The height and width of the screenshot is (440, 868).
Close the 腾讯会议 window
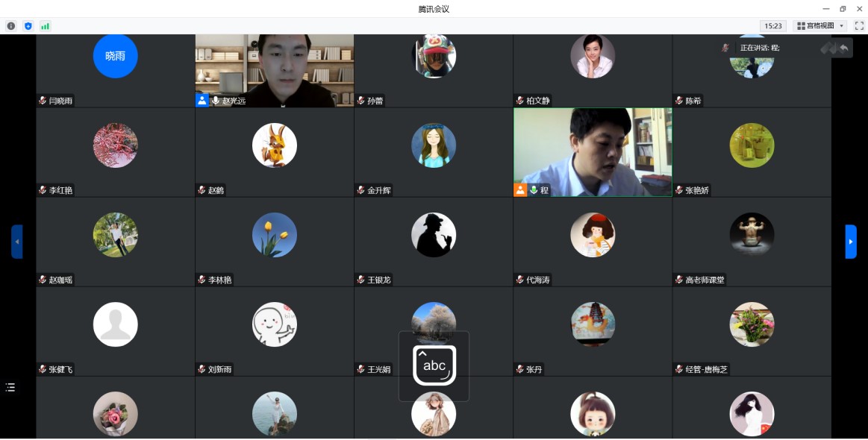pos(860,9)
